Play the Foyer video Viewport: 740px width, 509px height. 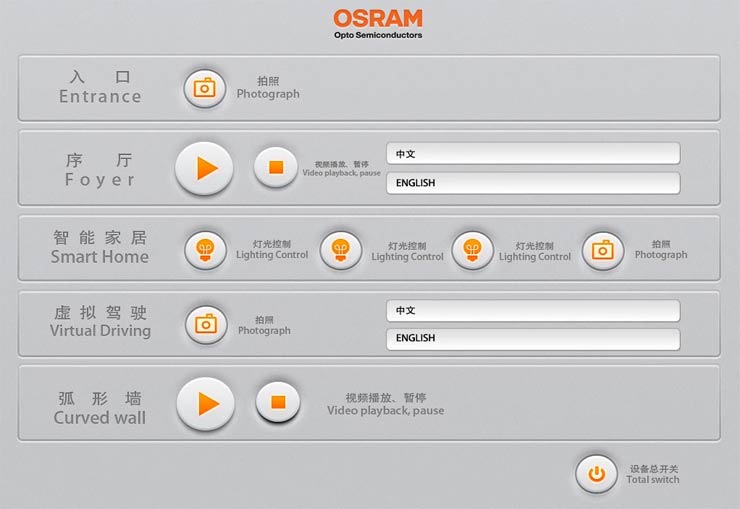click(x=204, y=168)
